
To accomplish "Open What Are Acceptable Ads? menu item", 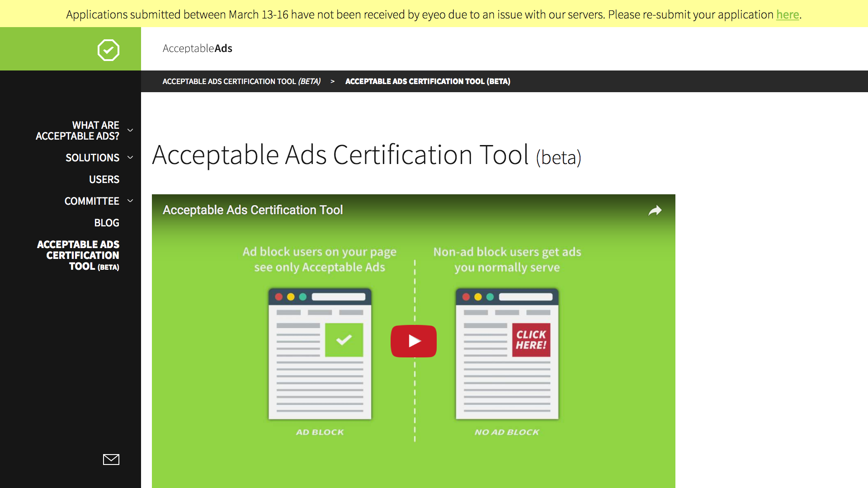I will [x=77, y=131].
